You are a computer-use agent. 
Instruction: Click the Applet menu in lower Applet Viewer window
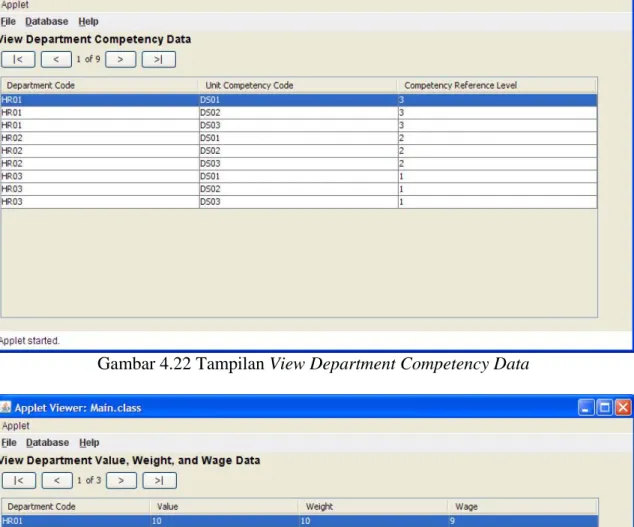[15, 426]
